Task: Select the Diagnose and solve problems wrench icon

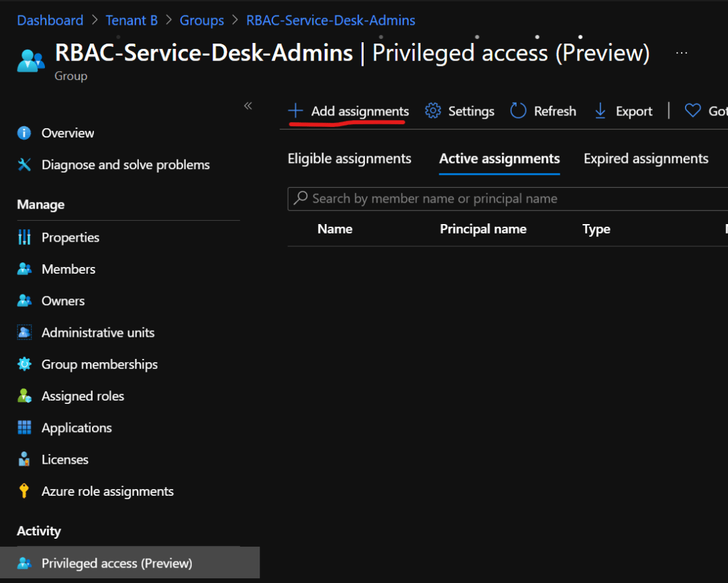Action: click(24, 164)
